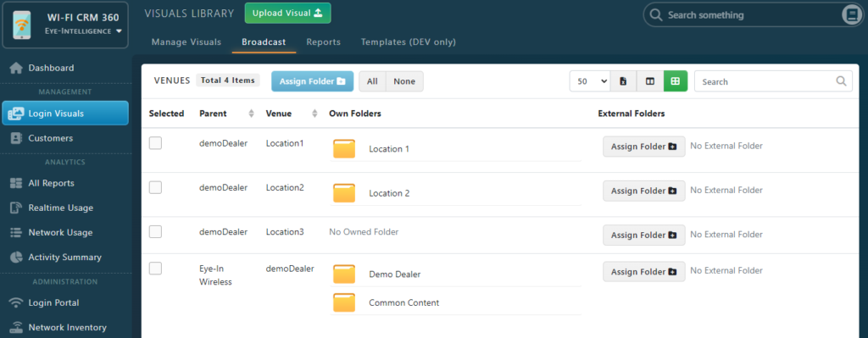Open Templates (DEV only) tab
Image resolution: width=868 pixels, height=338 pixels.
(x=409, y=42)
